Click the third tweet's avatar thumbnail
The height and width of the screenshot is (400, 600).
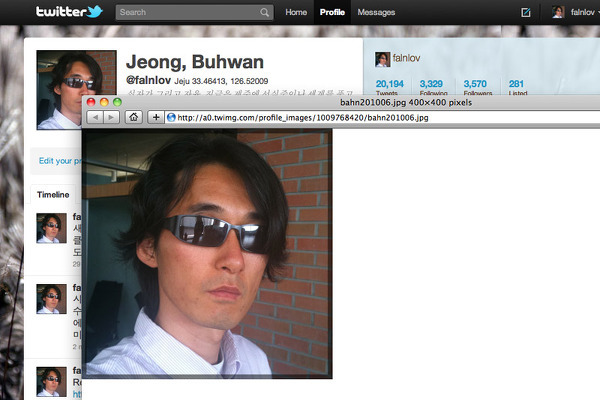[51, 382]
